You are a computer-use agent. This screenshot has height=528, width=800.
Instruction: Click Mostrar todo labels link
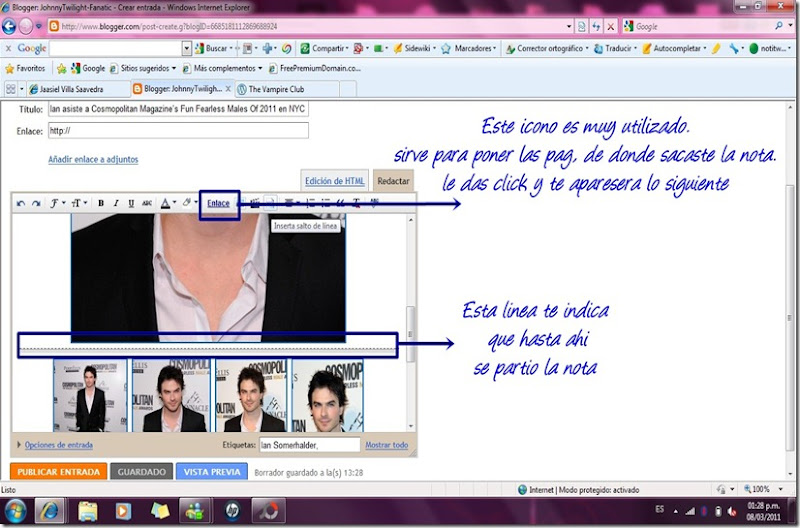coord(387,445)
